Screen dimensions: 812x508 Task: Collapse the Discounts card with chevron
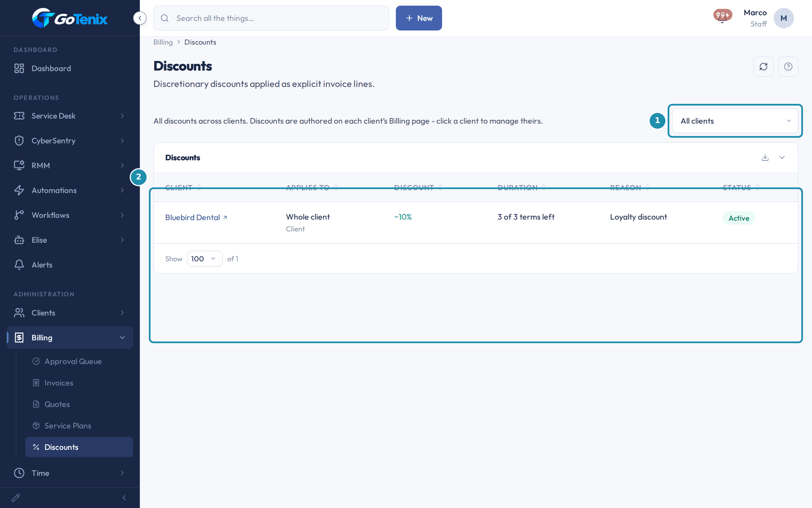pos(782,157)
